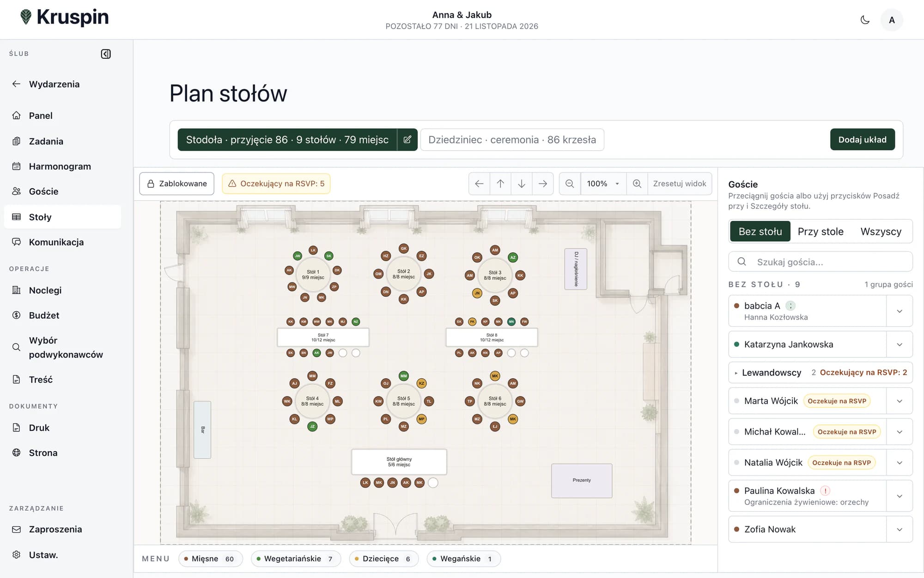The height and width of the screenshot is (578, 924).
Task: Focus the Szukaj gościa search field
Action: pyautogui.click(x=821, y=262)
